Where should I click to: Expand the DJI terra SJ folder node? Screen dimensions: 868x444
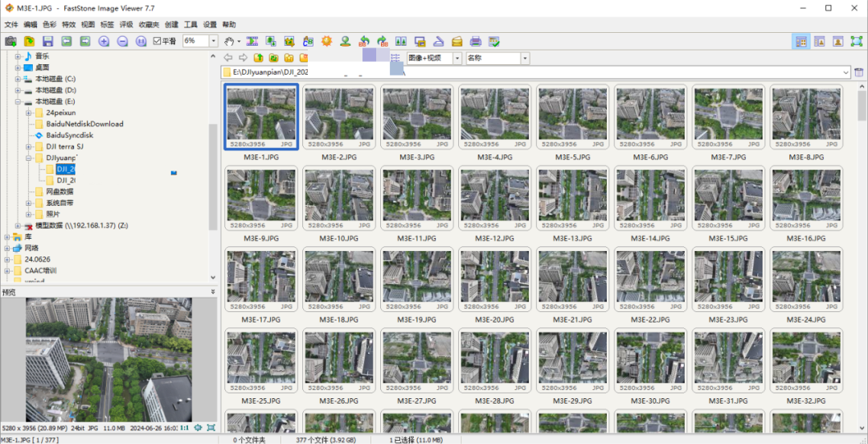click(29, 146)
